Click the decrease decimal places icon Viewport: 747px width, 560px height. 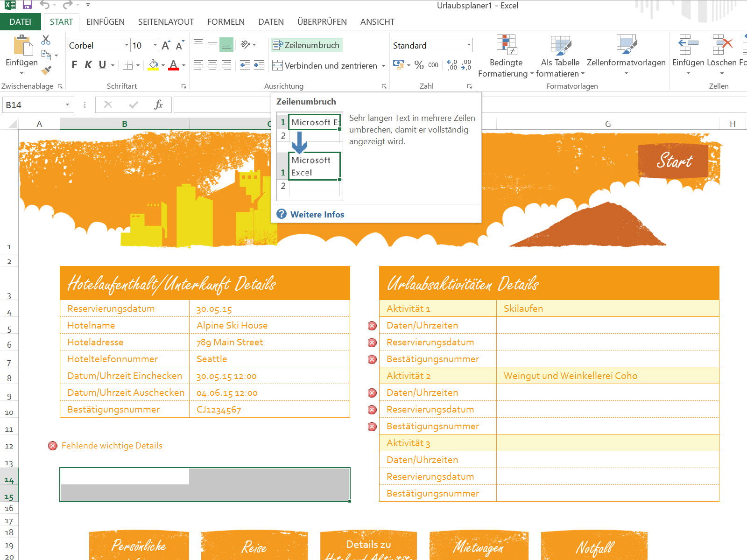[x=466, y=65]
